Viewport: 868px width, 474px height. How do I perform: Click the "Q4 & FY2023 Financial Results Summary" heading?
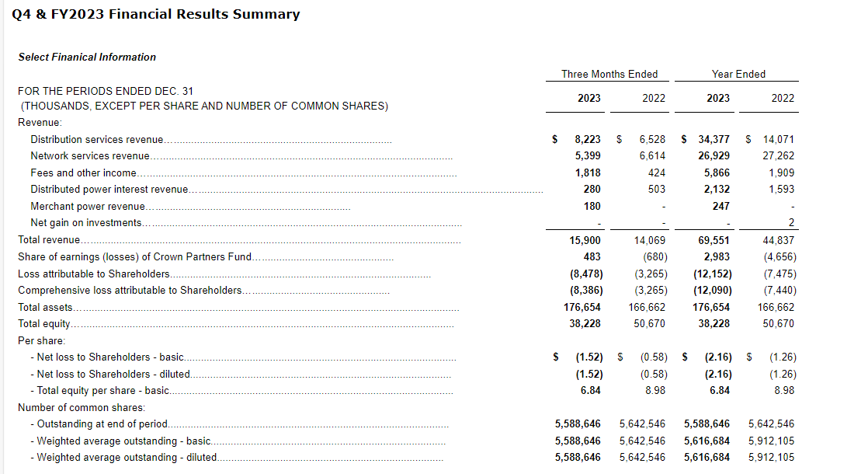click(x=156, y=14)
